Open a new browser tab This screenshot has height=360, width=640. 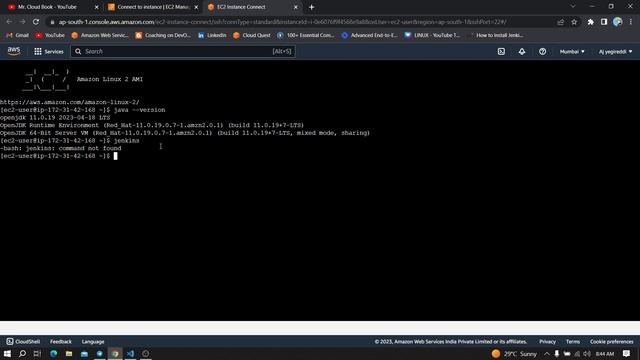pos(311,7)
